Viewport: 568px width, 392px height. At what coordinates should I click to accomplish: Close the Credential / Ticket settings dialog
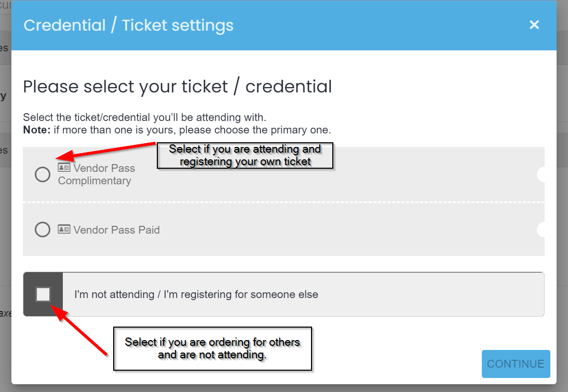[534, 24]
